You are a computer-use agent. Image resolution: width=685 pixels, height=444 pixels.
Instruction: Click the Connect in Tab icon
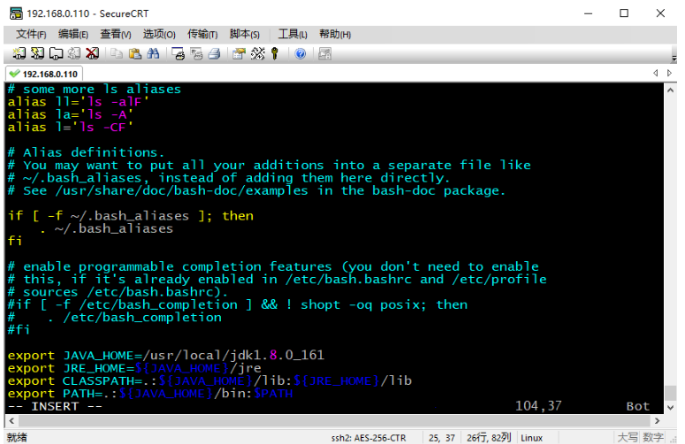click(56, 54)
